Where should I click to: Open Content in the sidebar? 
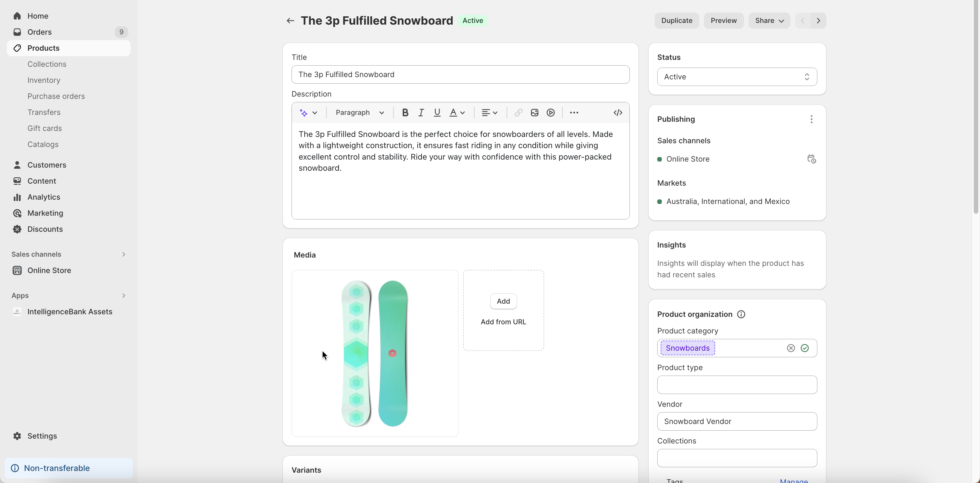pos(68,181)
